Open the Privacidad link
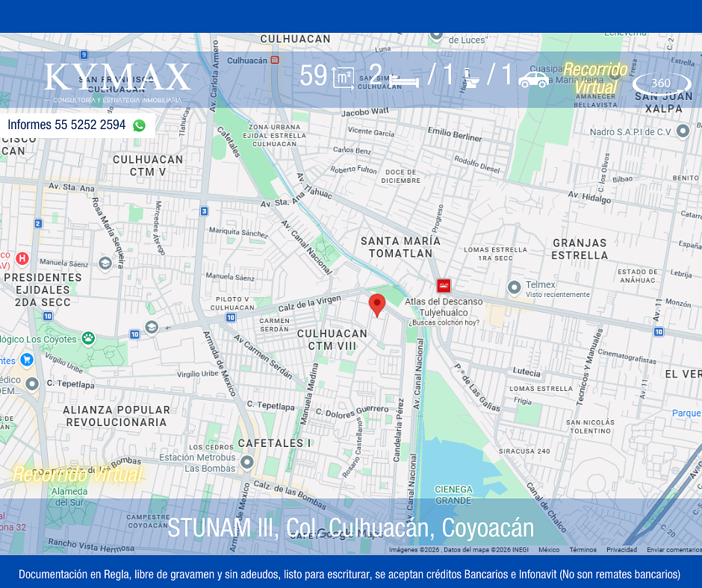The image size is (702, 588). (621, 550)
